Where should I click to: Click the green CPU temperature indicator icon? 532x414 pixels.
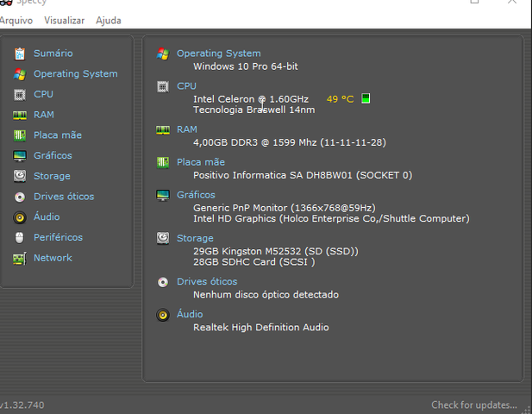366,98
